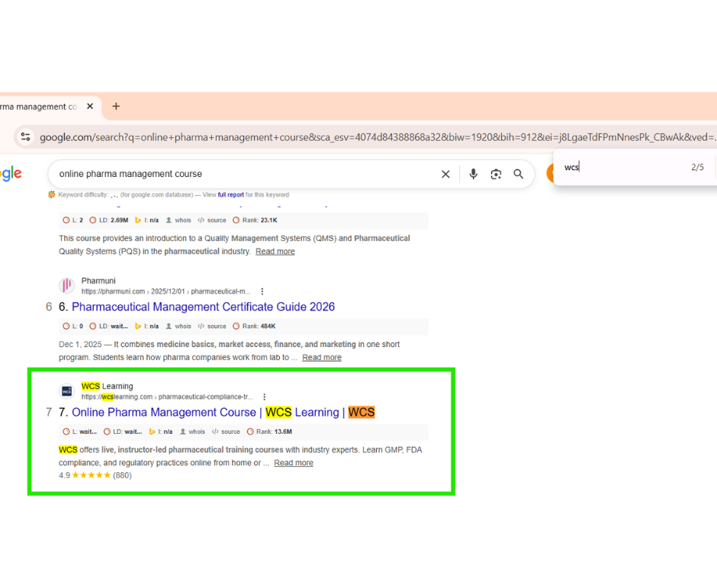
Task: Click source in Pharmuni SEO bar
Action: 212,326
